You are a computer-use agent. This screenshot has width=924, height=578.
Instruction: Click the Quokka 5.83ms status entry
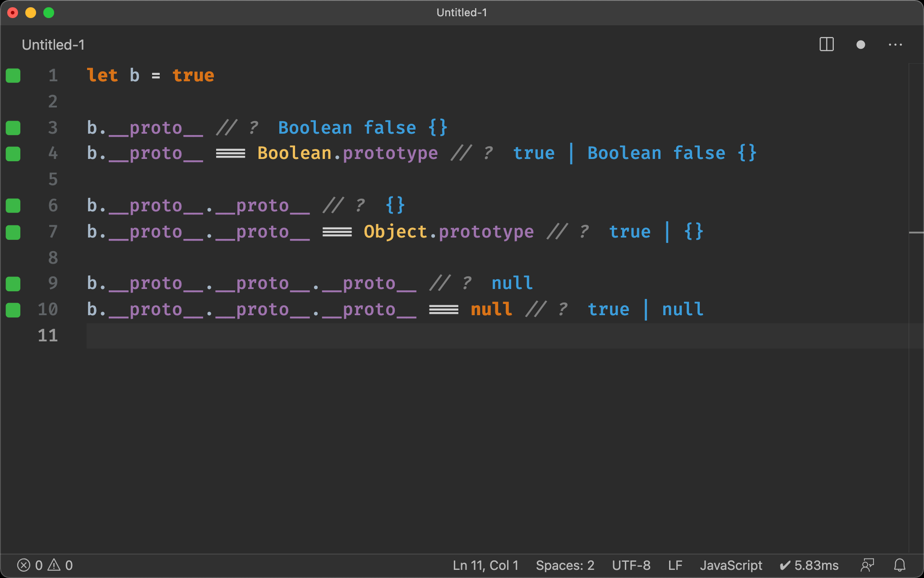[x=809, y=565]
